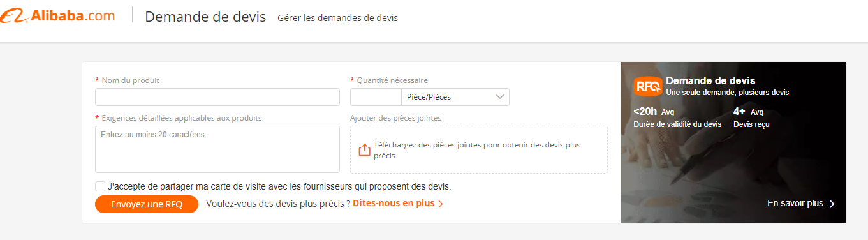
Task: Focus the Nom du produit field
Action: [x=217, y=97]
